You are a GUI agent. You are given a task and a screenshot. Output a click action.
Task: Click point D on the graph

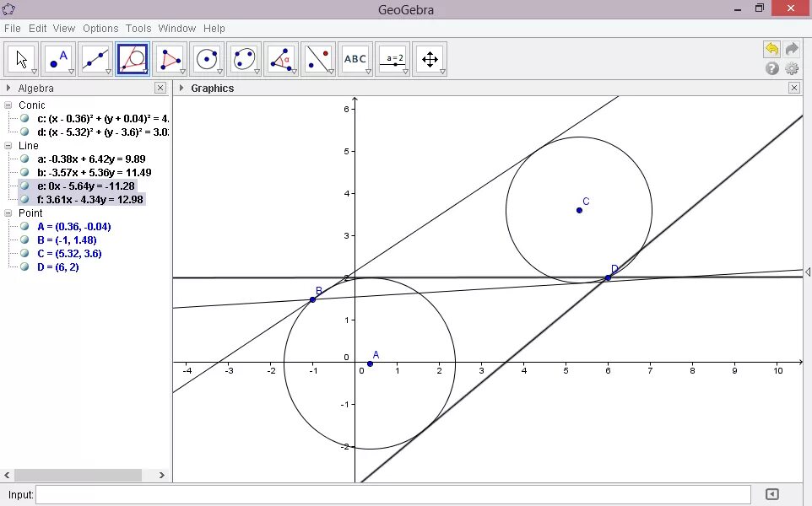608,277
